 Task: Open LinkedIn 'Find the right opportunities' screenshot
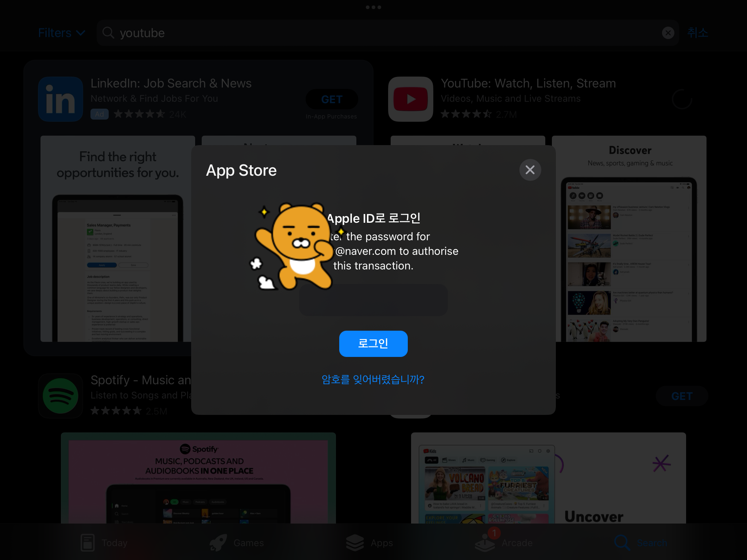pyautogui.click(x=118, y=239)
